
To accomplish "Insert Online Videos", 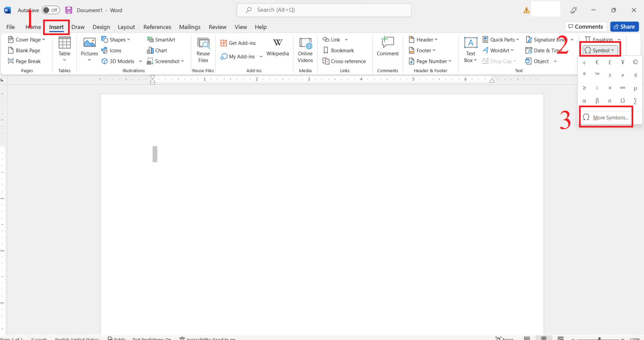I will 305,50.
